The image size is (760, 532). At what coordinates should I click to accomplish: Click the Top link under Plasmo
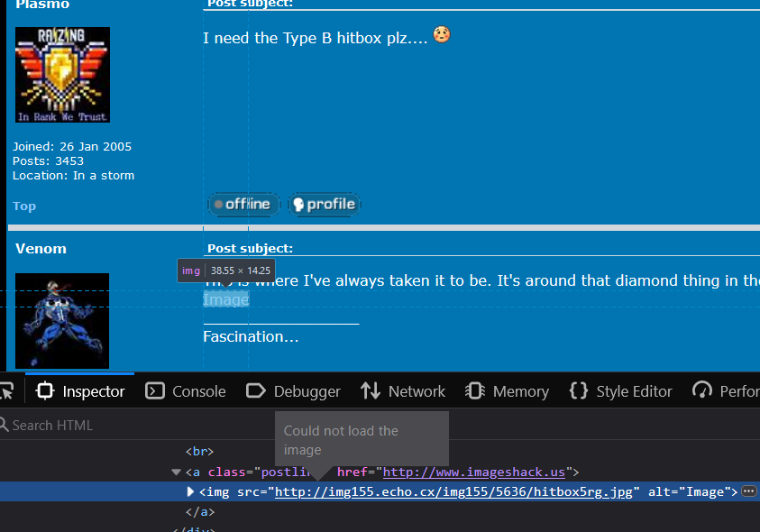click(24, 206)
